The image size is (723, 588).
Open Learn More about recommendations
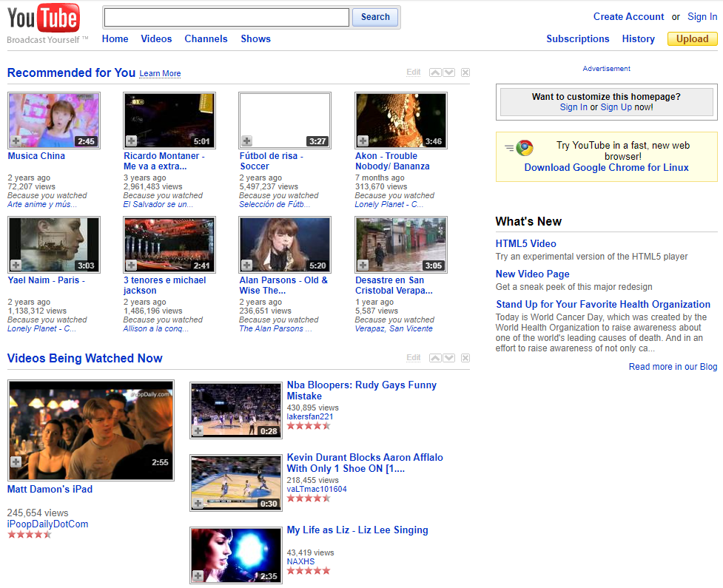point(160,73)
